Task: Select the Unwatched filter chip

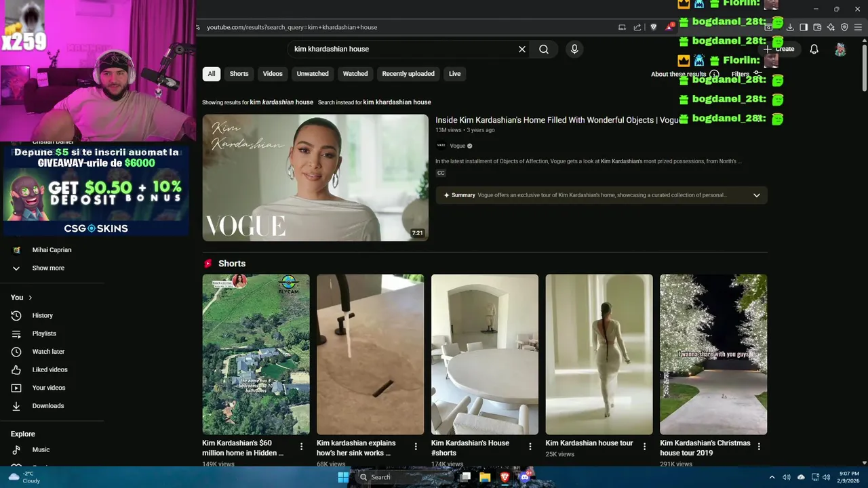Action: pyautogui.click(x=313, y=74)
